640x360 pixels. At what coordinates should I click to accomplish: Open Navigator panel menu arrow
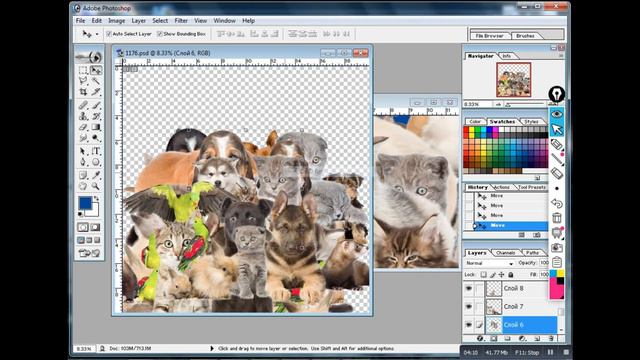561,56
